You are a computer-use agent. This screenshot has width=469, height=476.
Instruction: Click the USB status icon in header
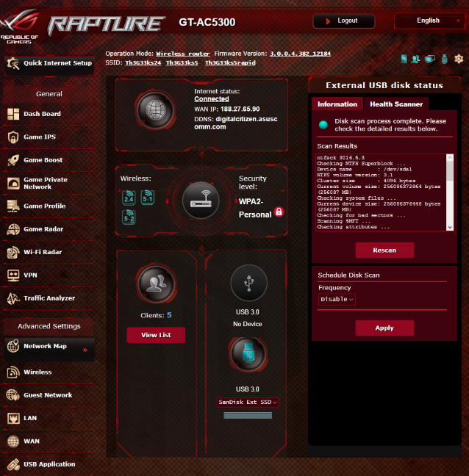(445, 59)
